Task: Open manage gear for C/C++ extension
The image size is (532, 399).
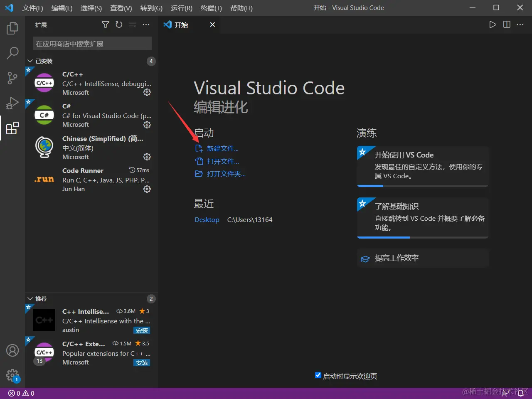Action: click(147, 92)
